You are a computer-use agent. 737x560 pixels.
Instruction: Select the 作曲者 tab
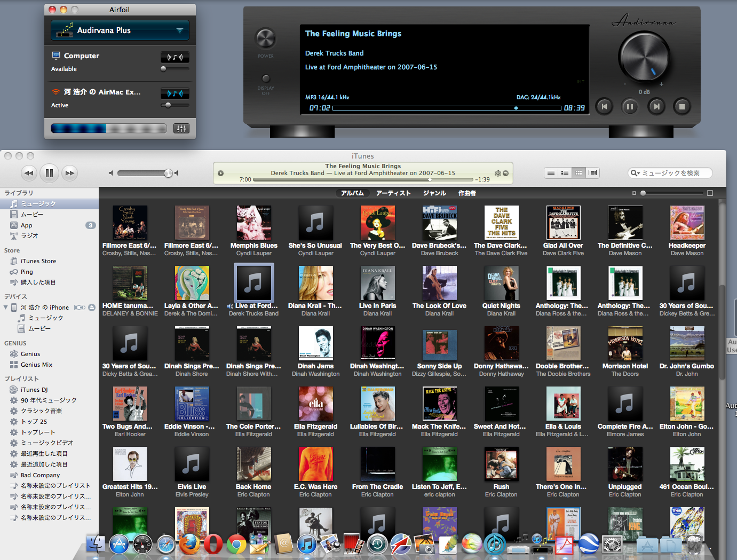pyautogui.click(x=467, y=193)
